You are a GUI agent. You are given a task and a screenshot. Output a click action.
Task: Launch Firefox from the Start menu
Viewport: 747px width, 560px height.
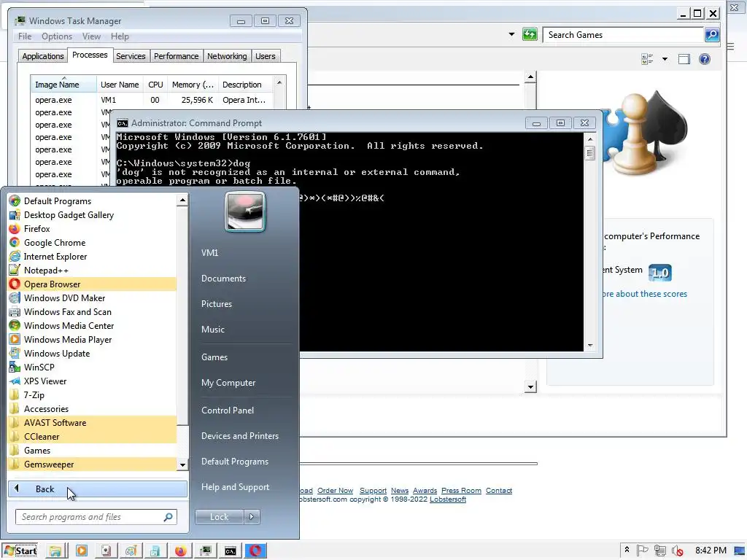coord(92,228)
